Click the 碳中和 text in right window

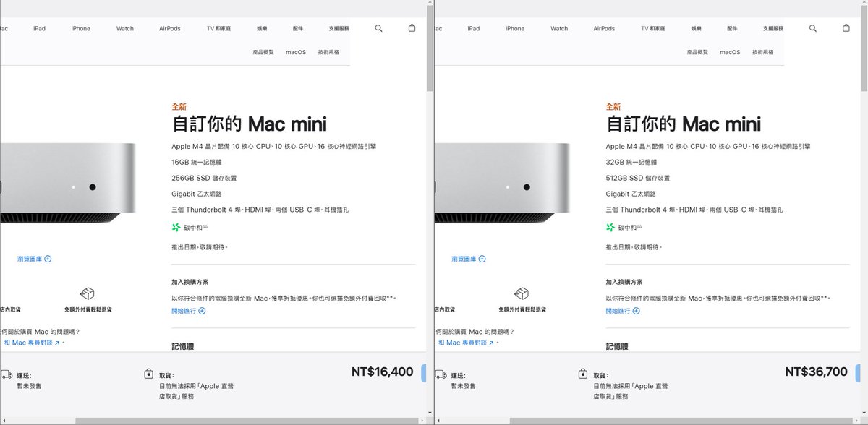(x=626, y=228)
